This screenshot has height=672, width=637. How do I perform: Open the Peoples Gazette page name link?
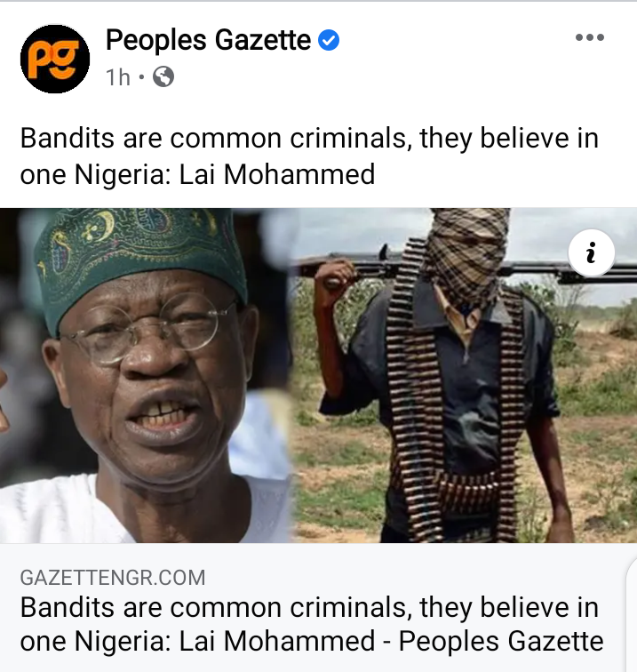[x=208, y=40]
